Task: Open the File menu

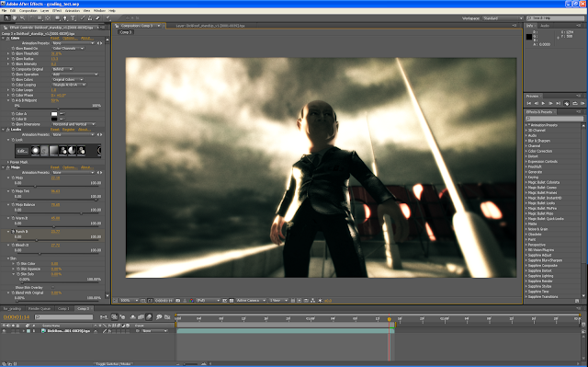Action: tap(4, 11)
